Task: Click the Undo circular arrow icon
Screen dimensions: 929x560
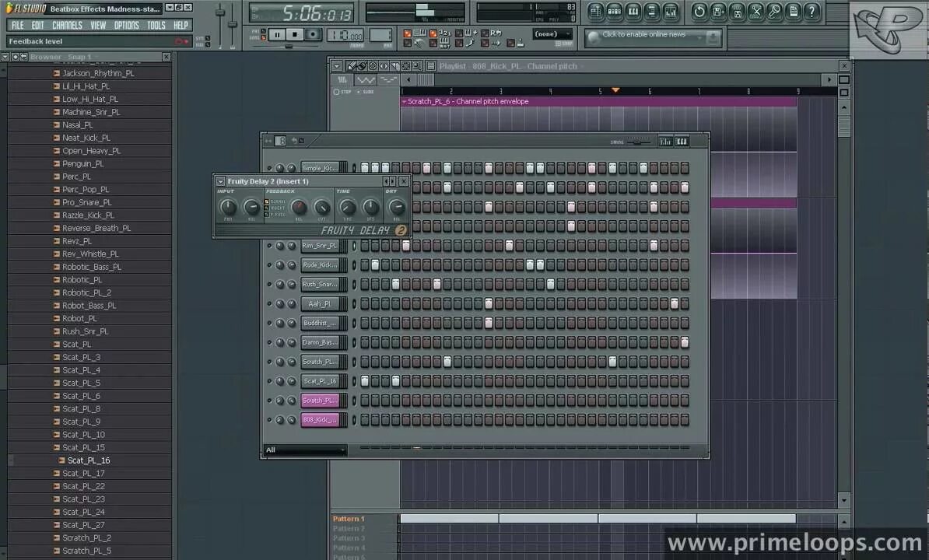Action: point(699,12)
